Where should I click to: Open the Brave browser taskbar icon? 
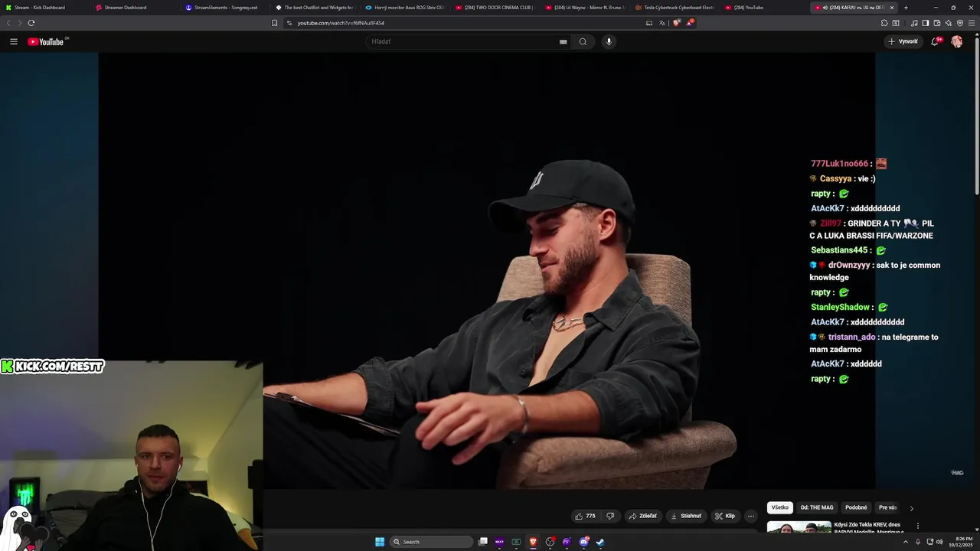[534, 542]
